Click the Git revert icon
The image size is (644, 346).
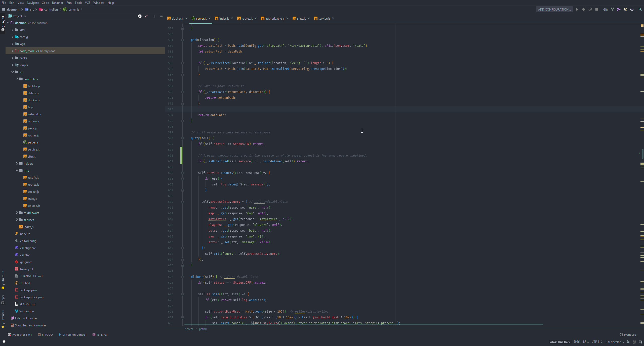(x=632, y=9)
